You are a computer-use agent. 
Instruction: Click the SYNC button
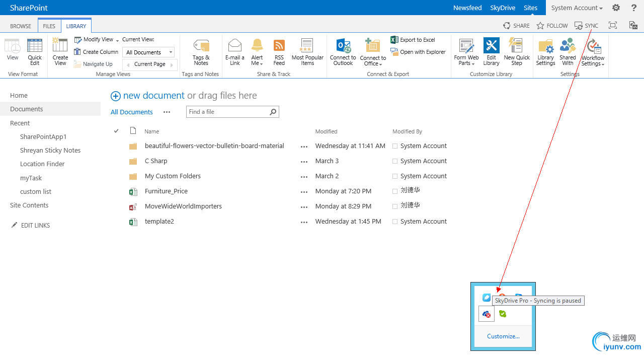[587, 26]
